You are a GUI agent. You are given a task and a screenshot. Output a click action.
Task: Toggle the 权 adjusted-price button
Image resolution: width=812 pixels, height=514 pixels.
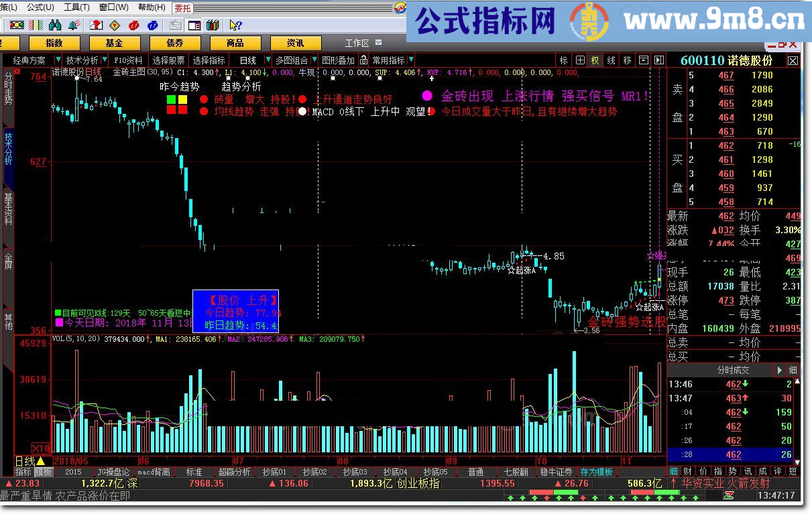595,60
